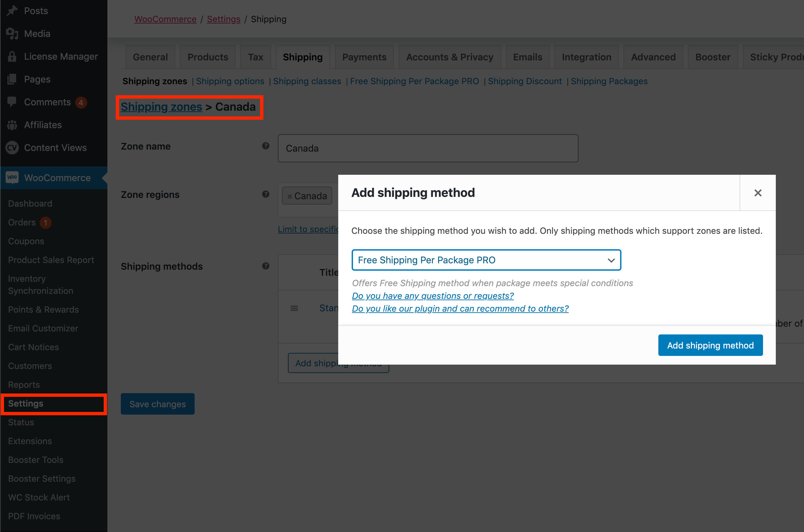Viewport: 804px width, 532px height.
Task: Select Shipping classes sub-navigation link
Action: 307,81
